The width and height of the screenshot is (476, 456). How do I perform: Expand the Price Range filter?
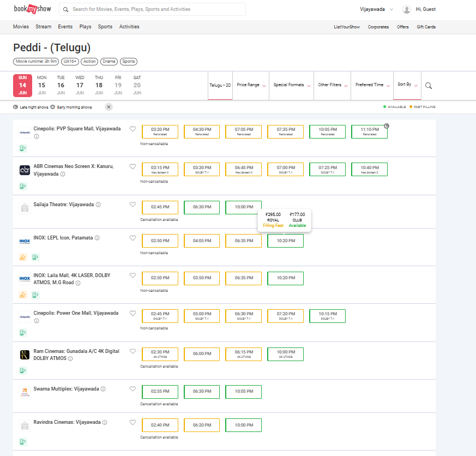pos(251,85)
